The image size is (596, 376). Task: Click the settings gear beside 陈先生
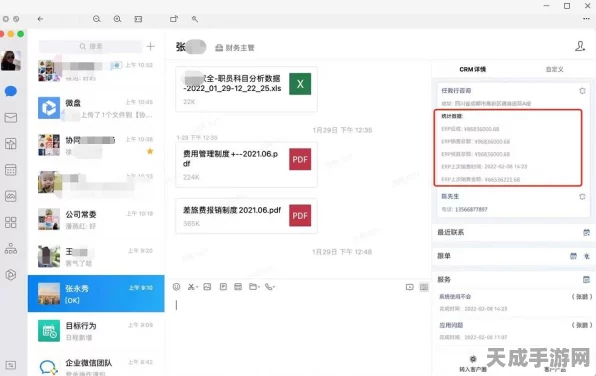click(x=582, y=197)
